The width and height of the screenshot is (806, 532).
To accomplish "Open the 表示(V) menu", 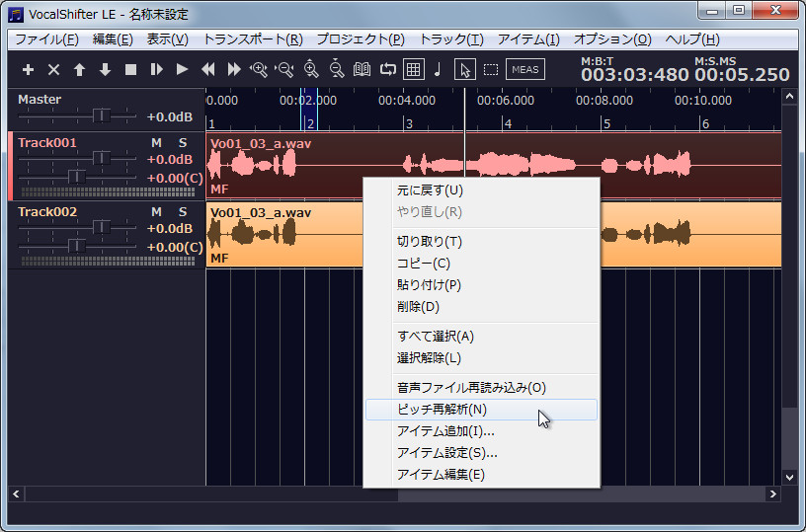I will tap(168, 39).
